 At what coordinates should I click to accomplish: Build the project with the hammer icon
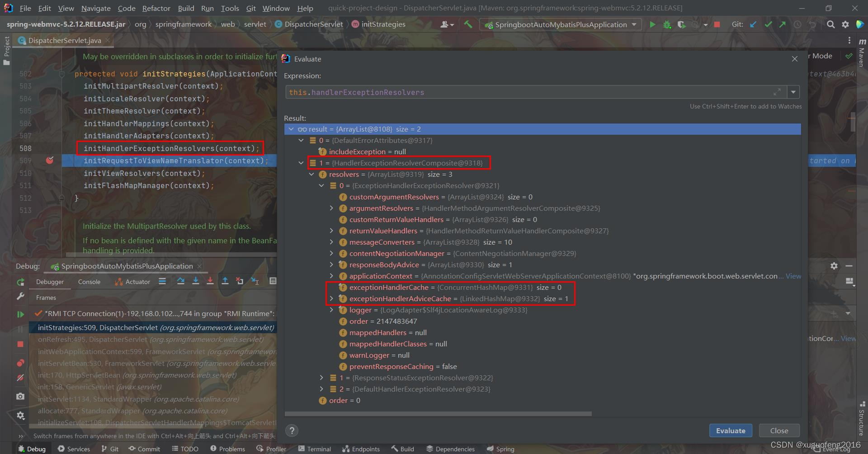pyautogui.click(x=468, y=24)
